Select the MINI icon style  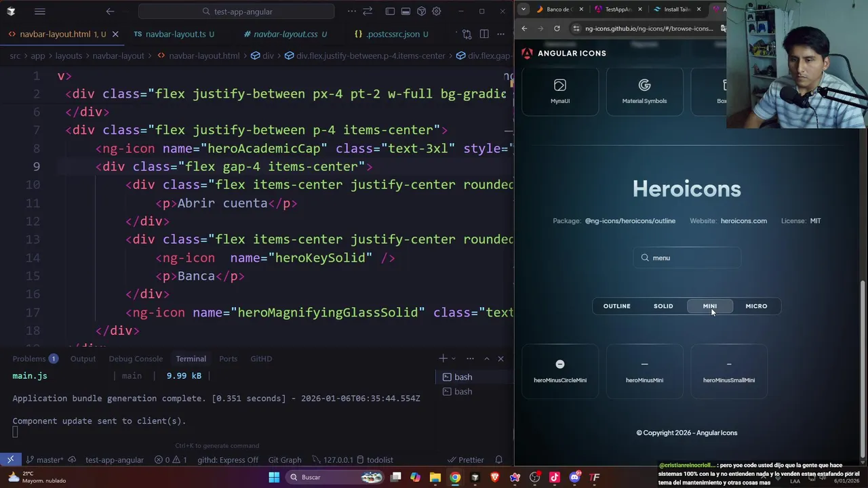pos(710,306)
